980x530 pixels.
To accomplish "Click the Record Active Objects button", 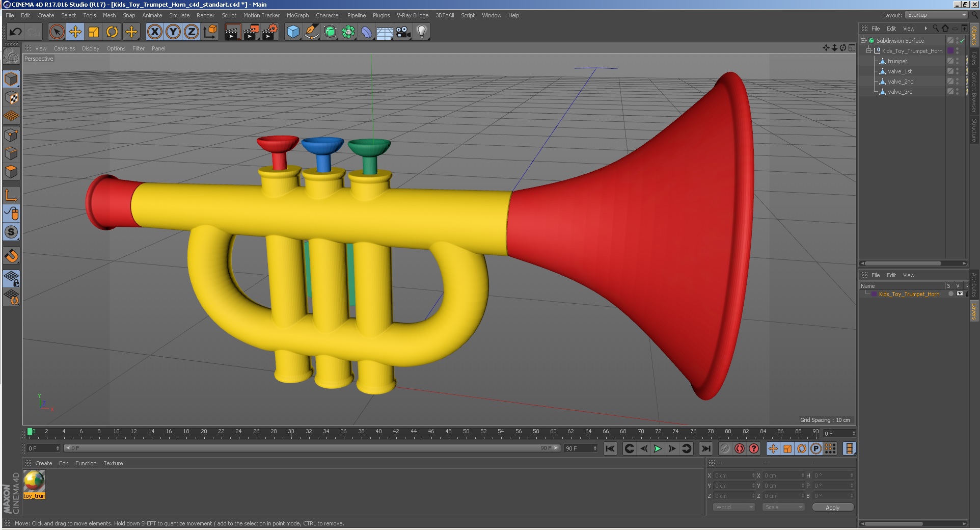I will point(725,448).
